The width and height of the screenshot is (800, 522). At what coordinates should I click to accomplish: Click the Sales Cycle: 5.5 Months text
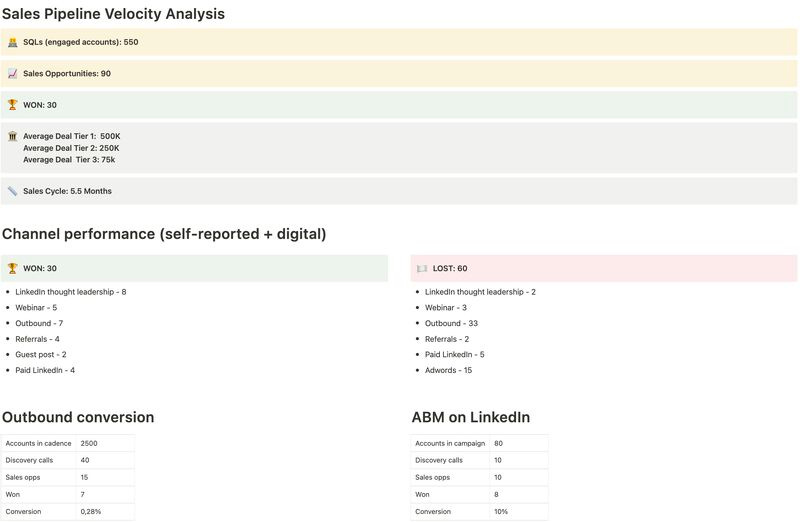click(67, 191)
